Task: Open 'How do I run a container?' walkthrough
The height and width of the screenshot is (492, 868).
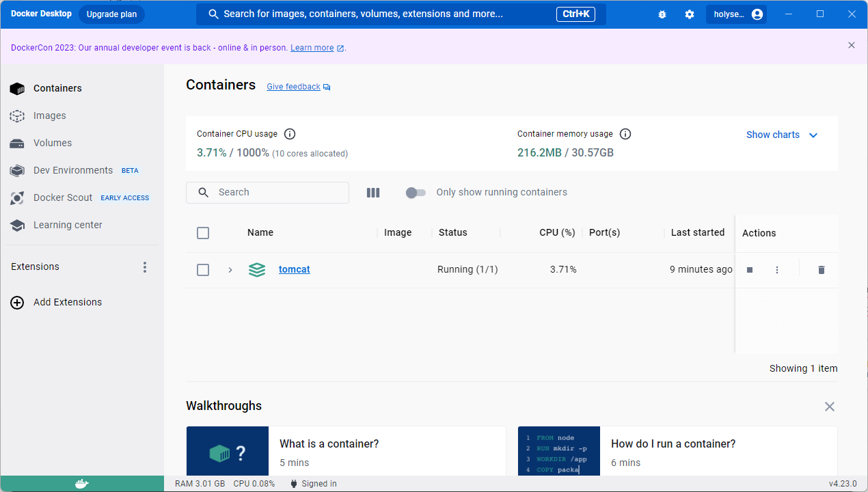Action: point(677,451)
